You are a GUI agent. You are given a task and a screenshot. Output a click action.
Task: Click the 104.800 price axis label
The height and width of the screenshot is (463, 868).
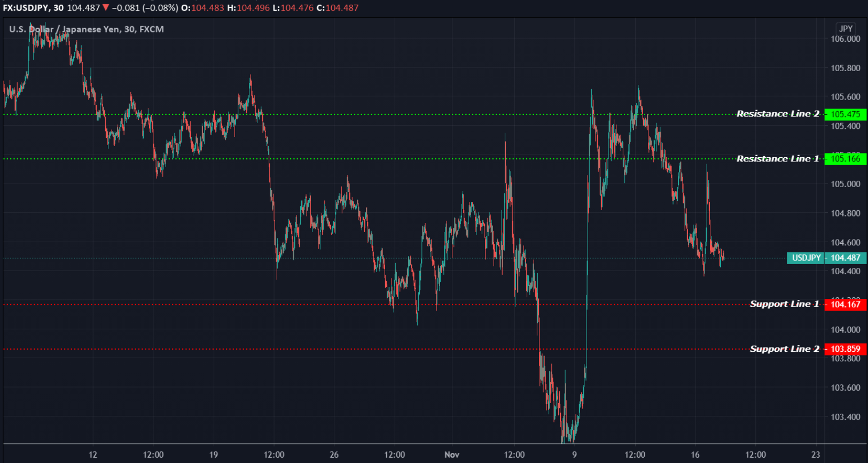pos(846,213)
